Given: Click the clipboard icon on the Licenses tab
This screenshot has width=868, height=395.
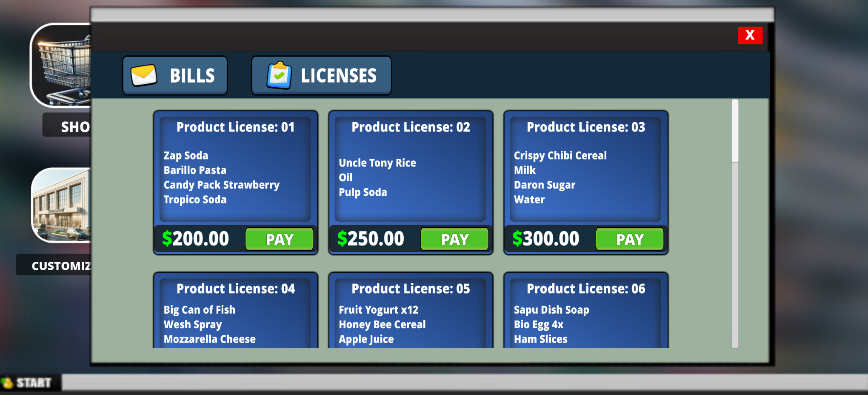Looking at the screenshot, I should 279,75.
